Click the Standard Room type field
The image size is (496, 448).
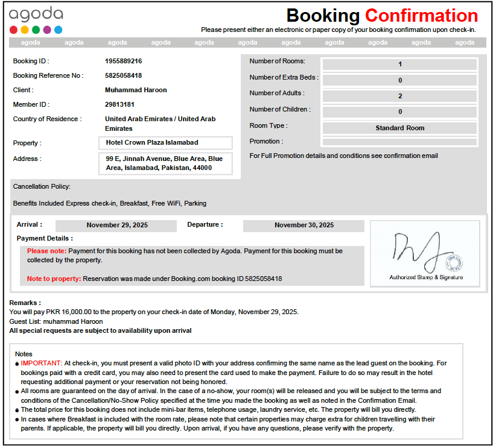tap(399, 128)
